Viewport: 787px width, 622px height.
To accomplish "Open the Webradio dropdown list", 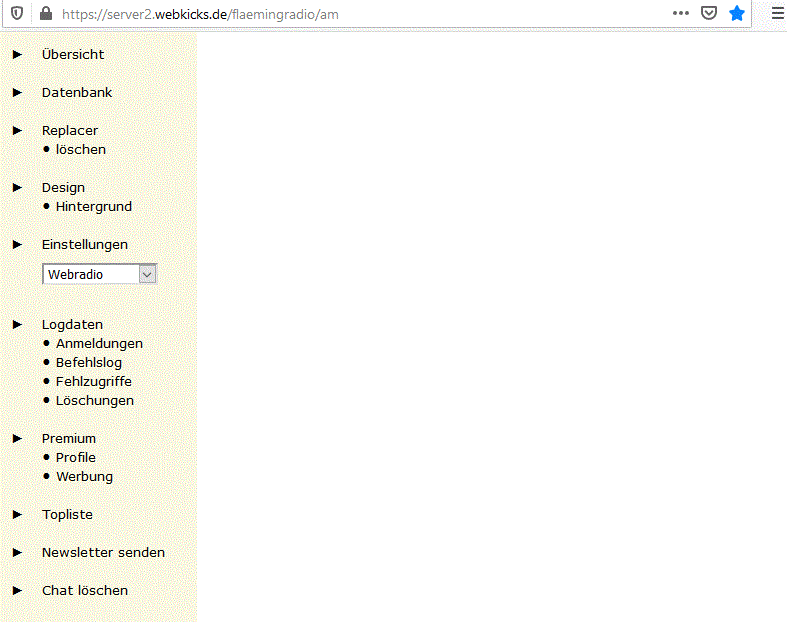I will click(x=147, y=274).
